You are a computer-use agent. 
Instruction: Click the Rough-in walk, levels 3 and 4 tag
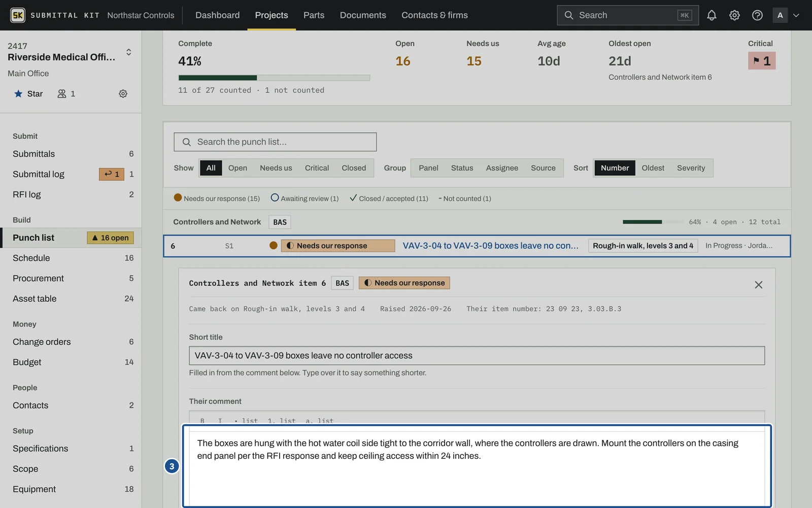[x=643, y=246]
